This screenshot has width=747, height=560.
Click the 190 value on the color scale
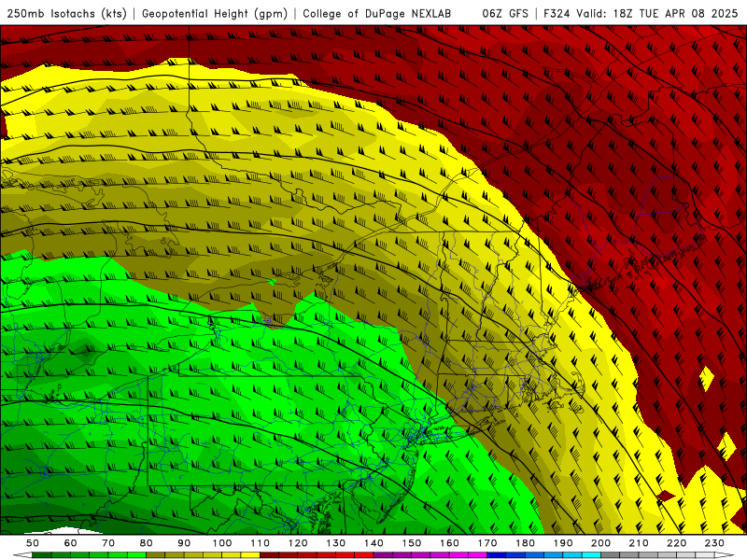(x=563, y=543)
